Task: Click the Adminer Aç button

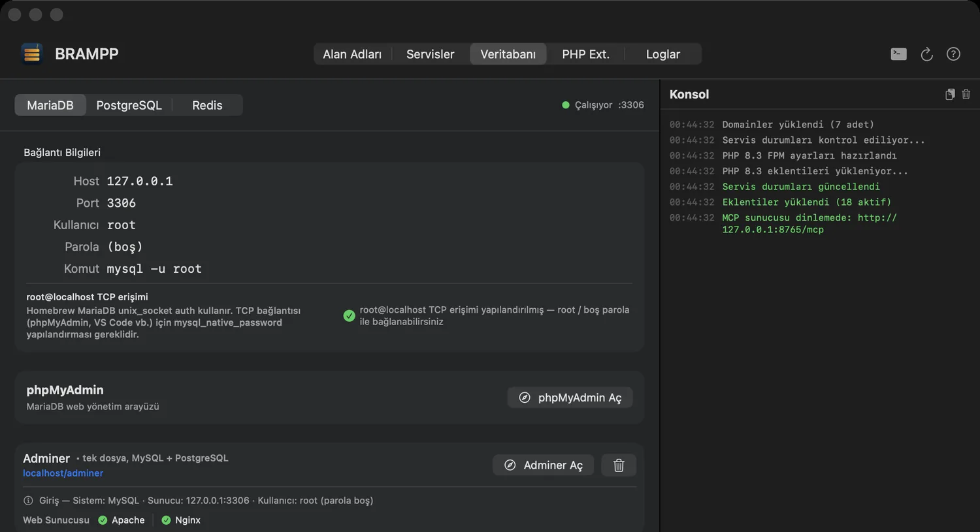Action: (543, 465)
